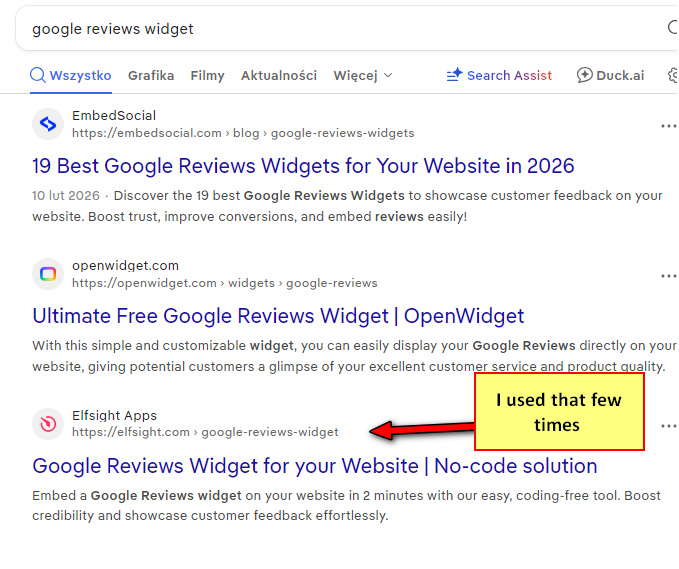Click the EmbedSocial site name
This screenshot has height=569, width=679.
(114, 116)
